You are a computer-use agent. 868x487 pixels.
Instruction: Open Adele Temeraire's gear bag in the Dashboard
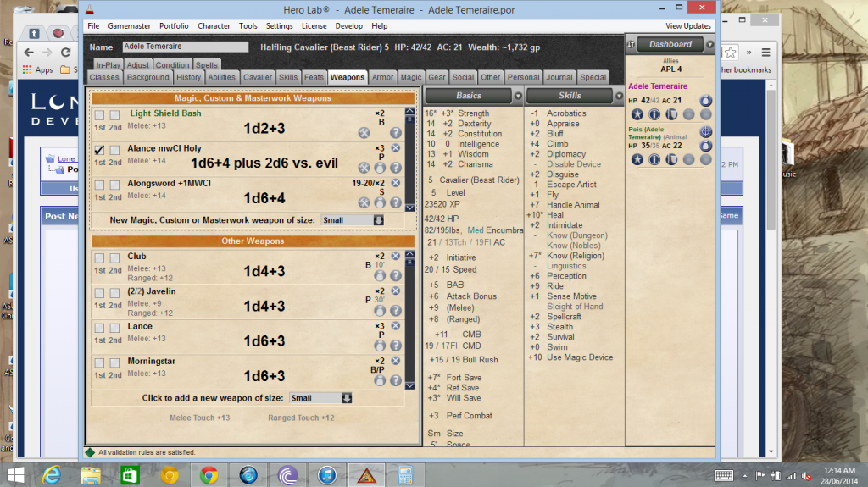click(706, 100)
